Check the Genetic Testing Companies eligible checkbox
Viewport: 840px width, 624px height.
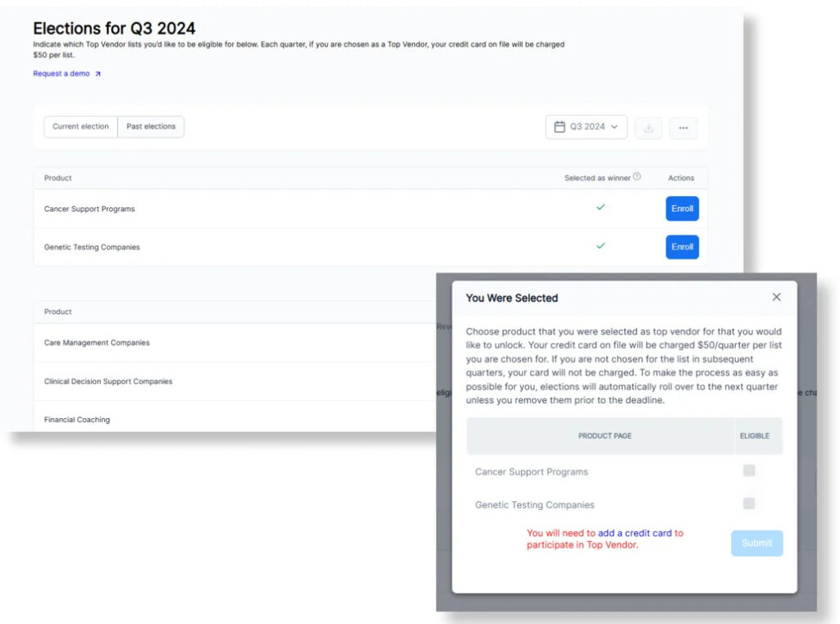click(749, 503)
